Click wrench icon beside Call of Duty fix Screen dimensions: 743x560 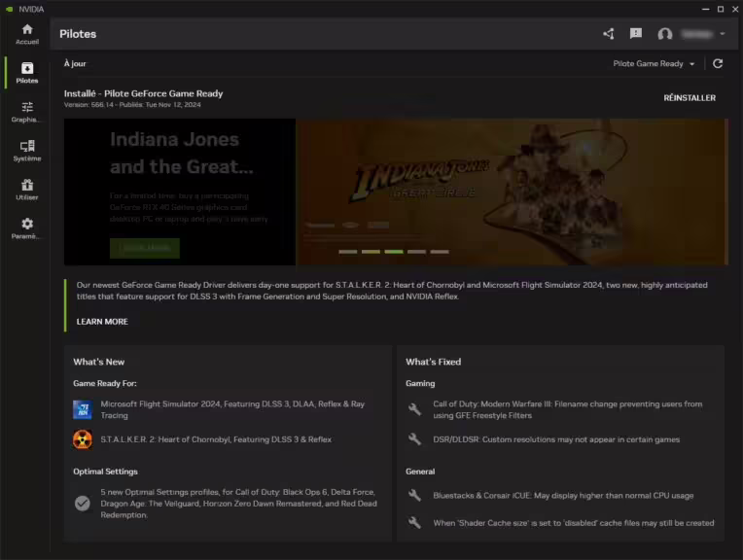coord(414,409)
